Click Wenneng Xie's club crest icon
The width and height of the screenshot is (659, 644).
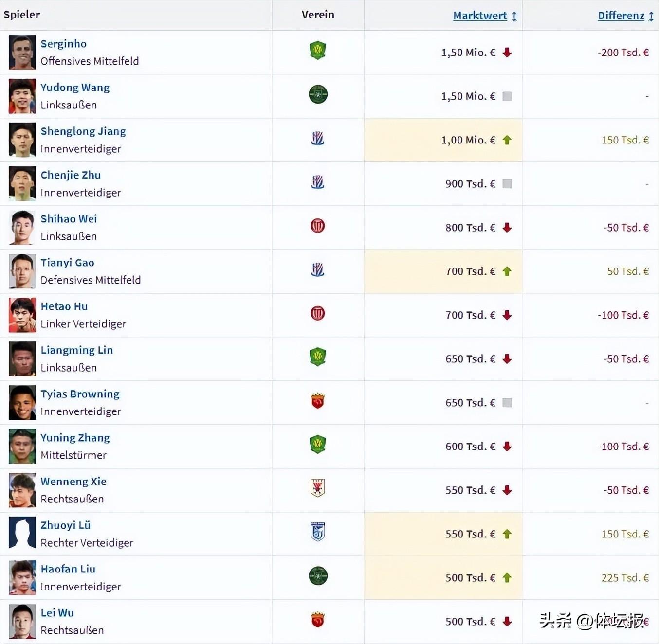[x=318, y=488]
